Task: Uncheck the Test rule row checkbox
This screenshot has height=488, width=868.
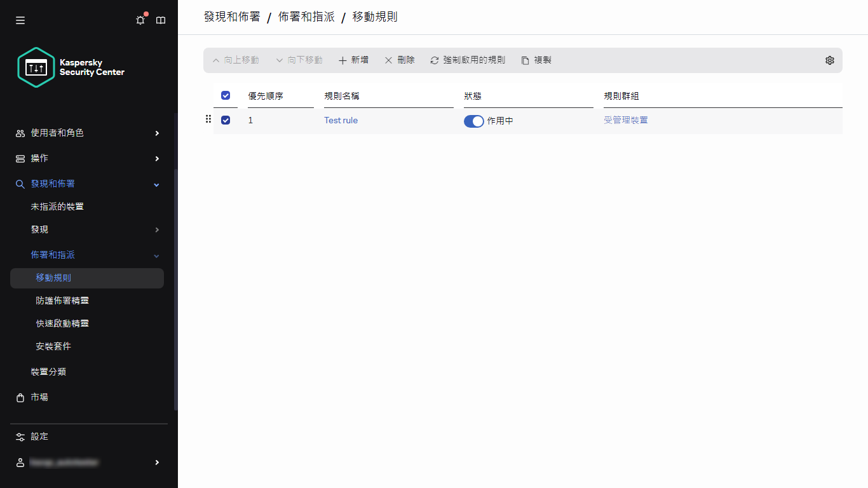Action: [226, 119]
